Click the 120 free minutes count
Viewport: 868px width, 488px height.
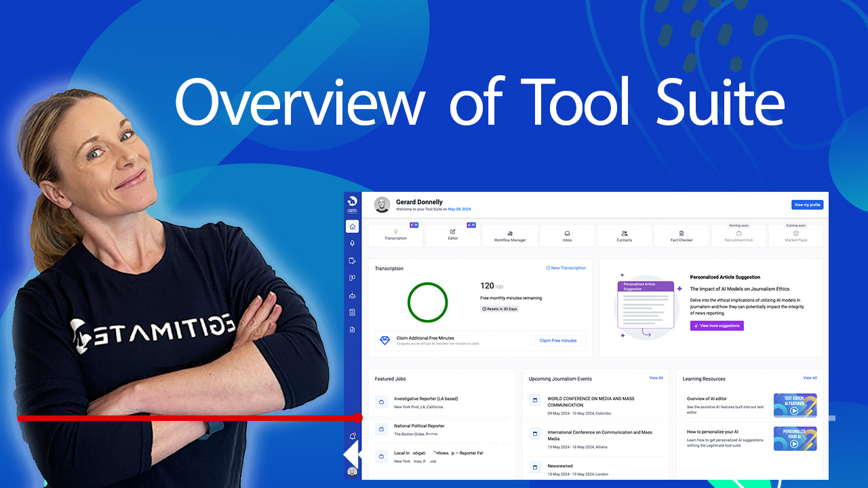(487, 286)
